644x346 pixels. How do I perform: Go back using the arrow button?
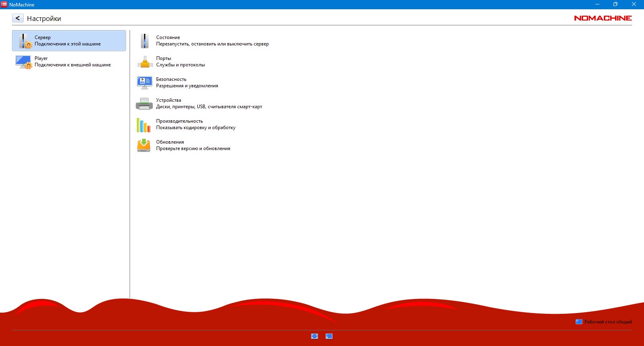tap(18, 18)
